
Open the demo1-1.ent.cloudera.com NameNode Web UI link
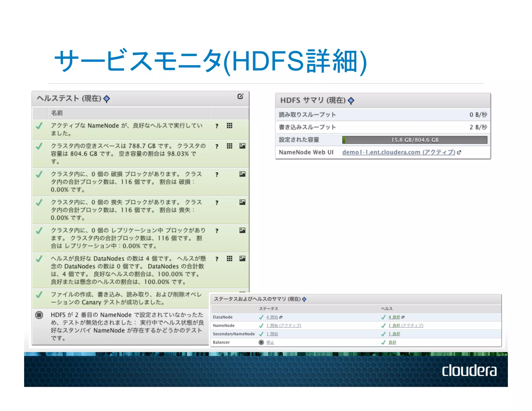pyautogui.click(x=398, y=152)
